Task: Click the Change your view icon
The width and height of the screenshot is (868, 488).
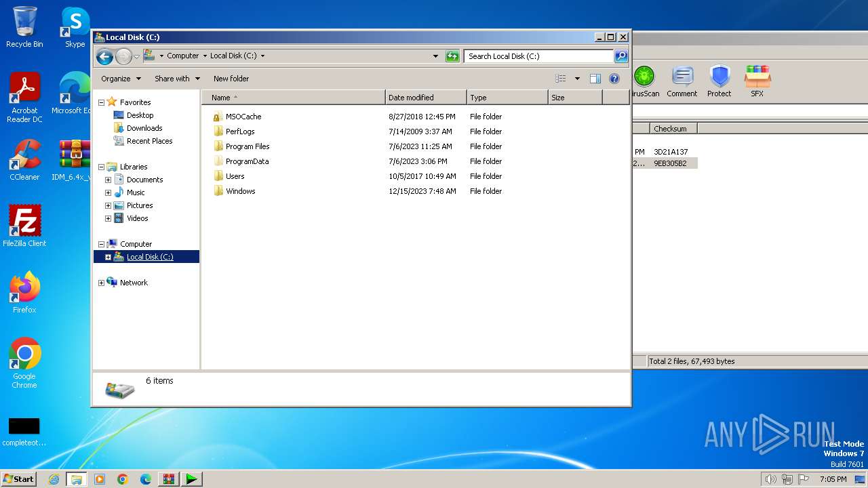Action: [x=561, y=79]
